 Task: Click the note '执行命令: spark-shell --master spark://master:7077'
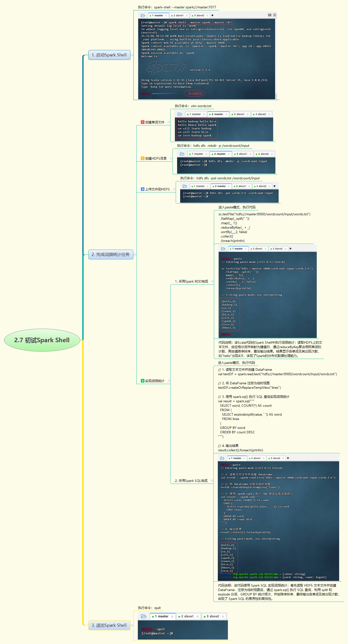point(177,7)
